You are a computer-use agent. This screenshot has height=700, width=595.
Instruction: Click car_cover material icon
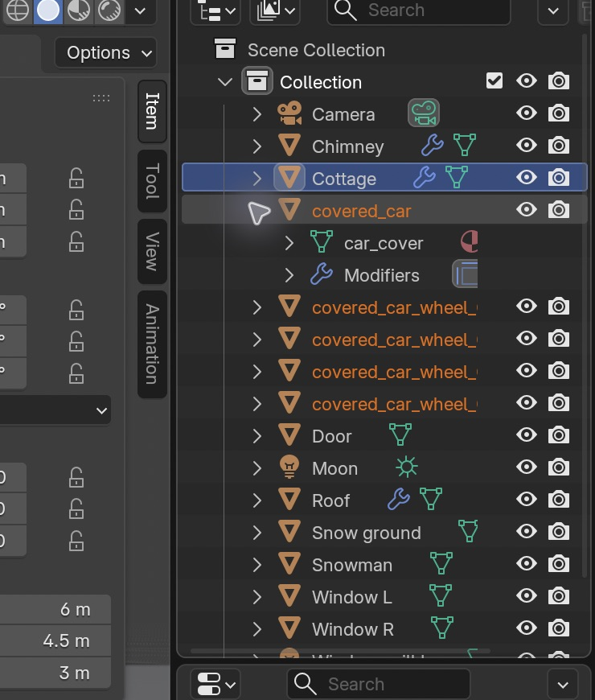tap(470, 241)
